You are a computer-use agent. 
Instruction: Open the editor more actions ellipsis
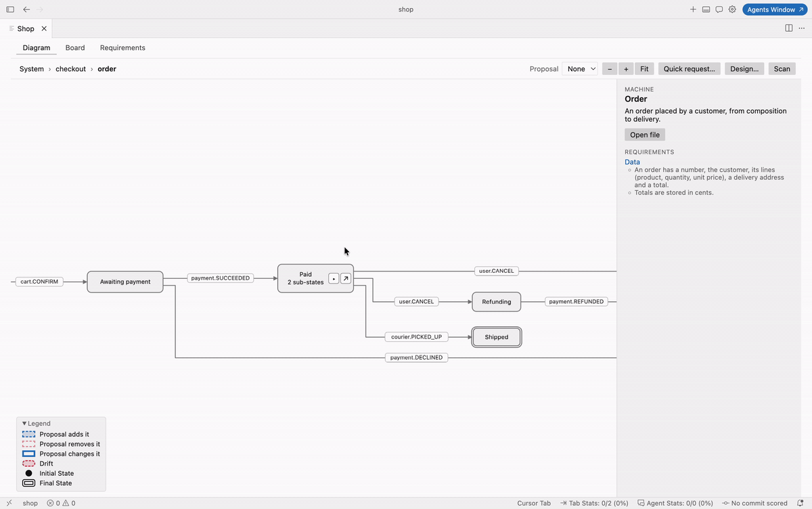pyautogui.click(x=802, y=28)
